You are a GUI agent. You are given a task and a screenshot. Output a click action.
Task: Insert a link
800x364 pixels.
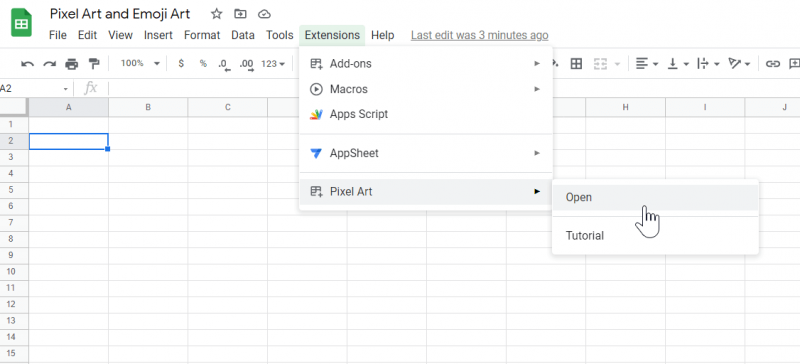[773, 64]
